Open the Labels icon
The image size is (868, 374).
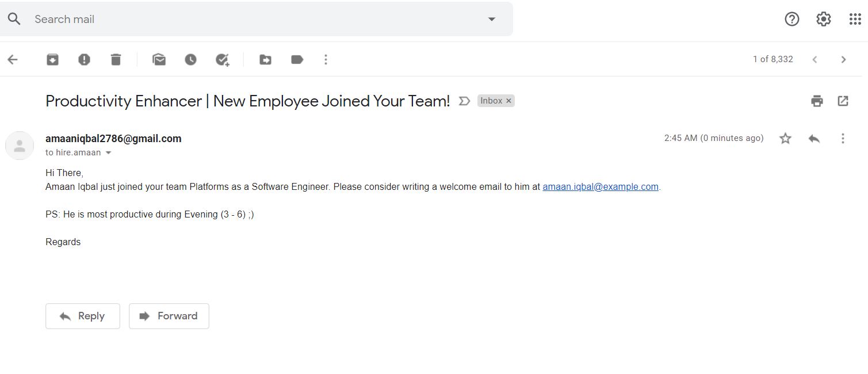pyautogui.click(x=297, y=59)
